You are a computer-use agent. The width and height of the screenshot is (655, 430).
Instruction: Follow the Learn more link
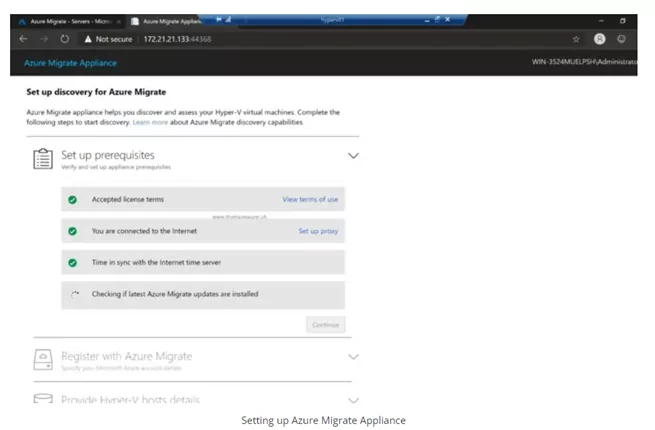click(150, 122)
